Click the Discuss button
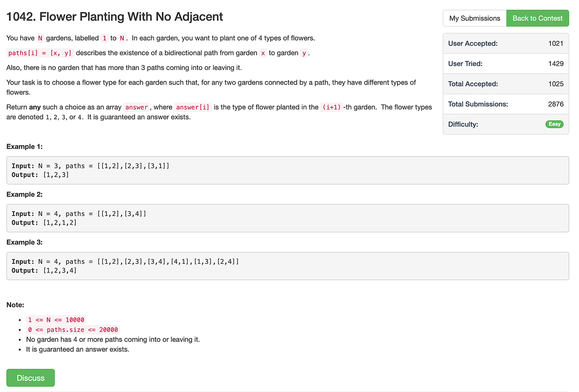Screen dimensions: 579x392 pos(30,378)
